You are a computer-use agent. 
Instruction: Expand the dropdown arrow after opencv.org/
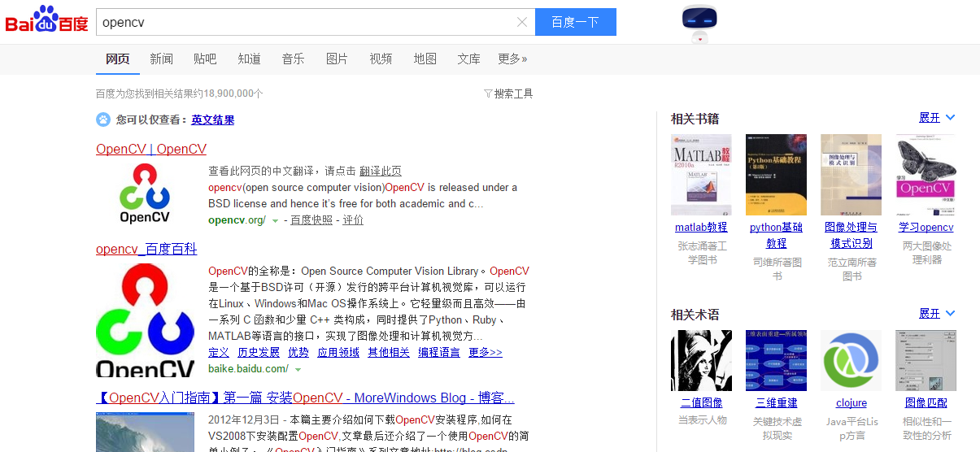click(275, 221)
